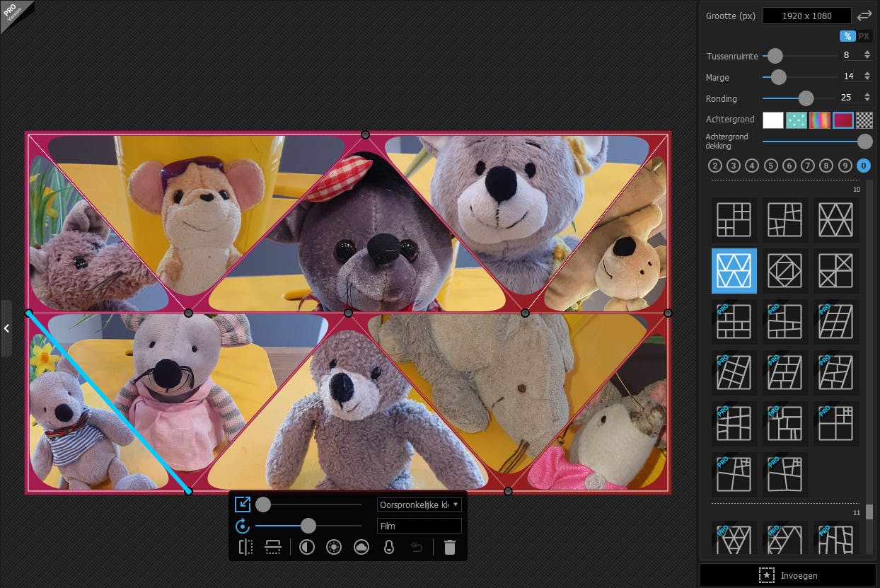
Task: Select the 5 photos layout count
Action: (x=771, y=166)
